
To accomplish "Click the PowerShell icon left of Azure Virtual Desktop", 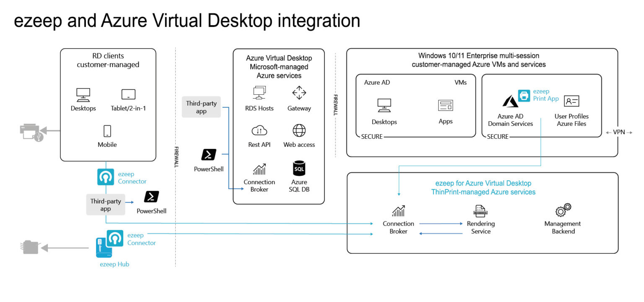I will coord(208,155).
